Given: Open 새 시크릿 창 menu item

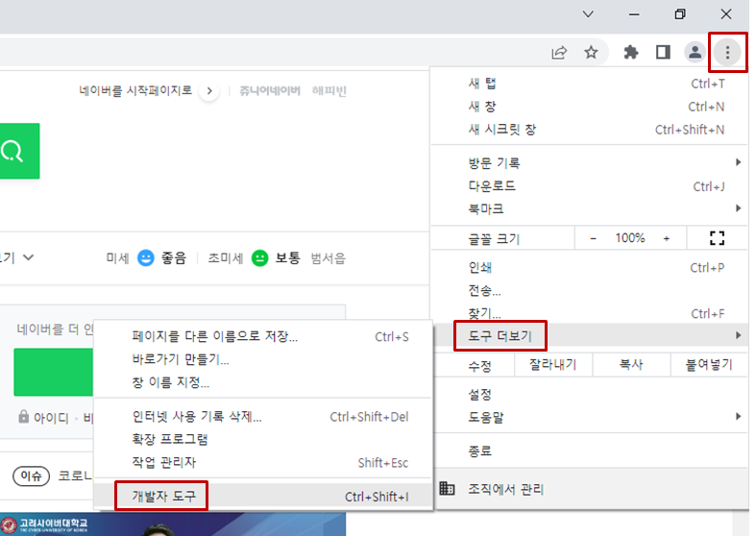Looking at the screenshot, I should point(590,130).
